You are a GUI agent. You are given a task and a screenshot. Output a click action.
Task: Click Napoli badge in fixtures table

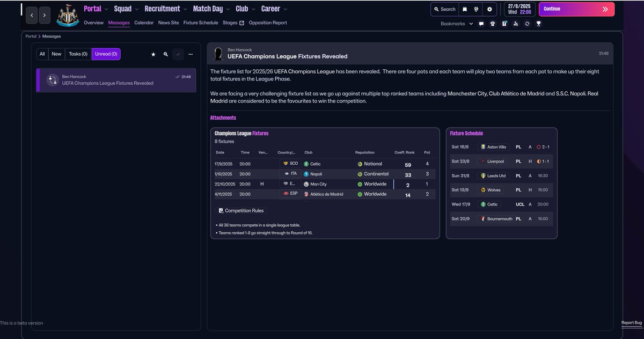pos(306,174)
